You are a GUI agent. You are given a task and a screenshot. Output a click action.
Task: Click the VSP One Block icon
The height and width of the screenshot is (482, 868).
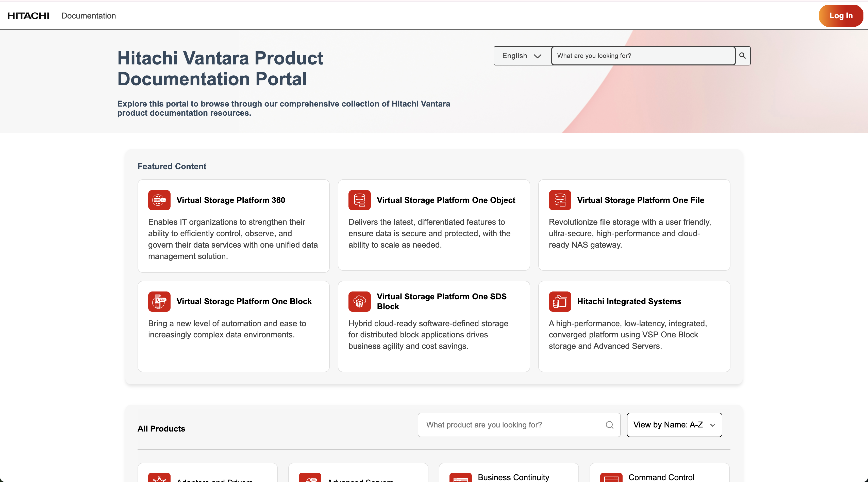(159, 301)
